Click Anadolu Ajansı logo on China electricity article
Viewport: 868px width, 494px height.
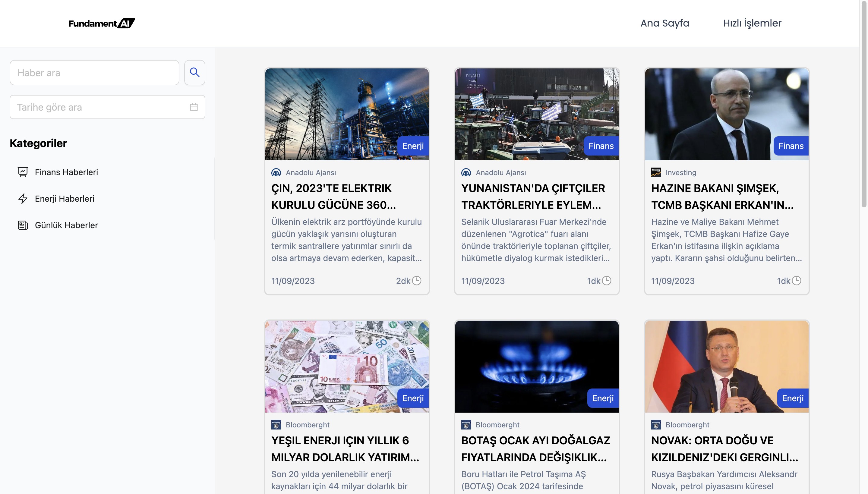point(276,172)
